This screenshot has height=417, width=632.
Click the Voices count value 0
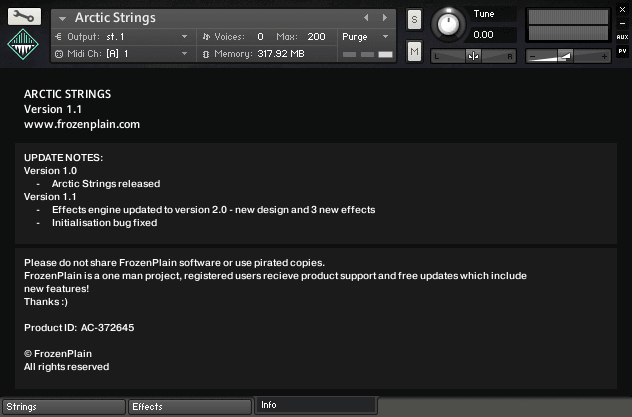(260, 37)
